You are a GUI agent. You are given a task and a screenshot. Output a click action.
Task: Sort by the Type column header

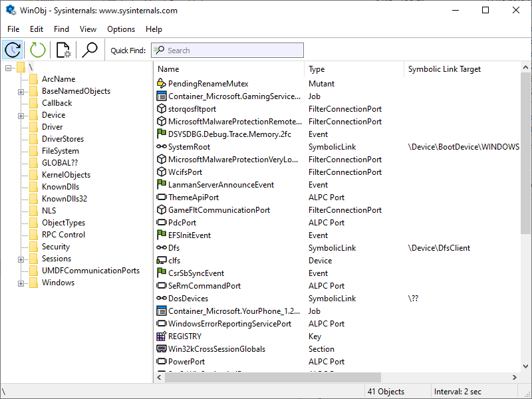354,69
